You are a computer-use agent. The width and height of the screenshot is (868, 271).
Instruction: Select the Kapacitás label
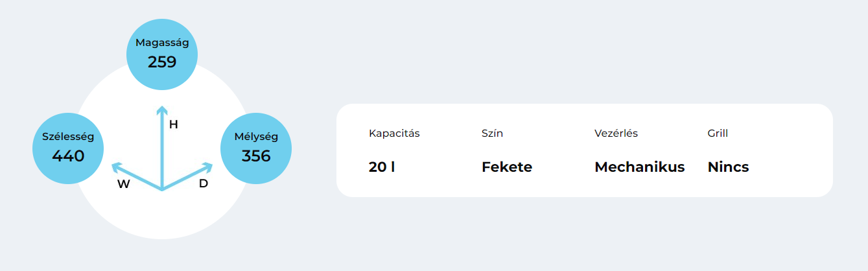pyautogui.click(x=394, y=134)
